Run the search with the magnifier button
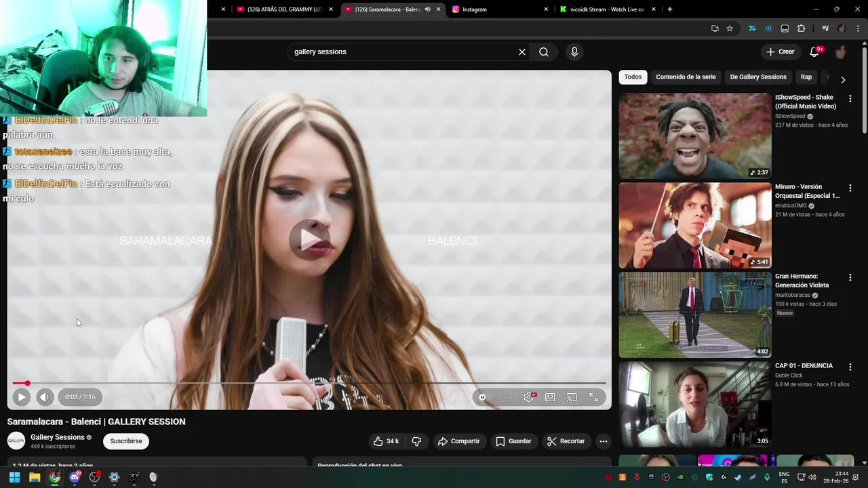This screenshot has width=868, height=488. click(544, 52)
